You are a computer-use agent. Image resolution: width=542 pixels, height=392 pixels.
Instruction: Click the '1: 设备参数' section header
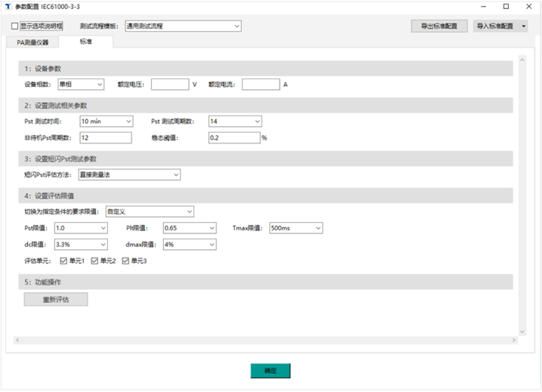(x=265, y=69)
